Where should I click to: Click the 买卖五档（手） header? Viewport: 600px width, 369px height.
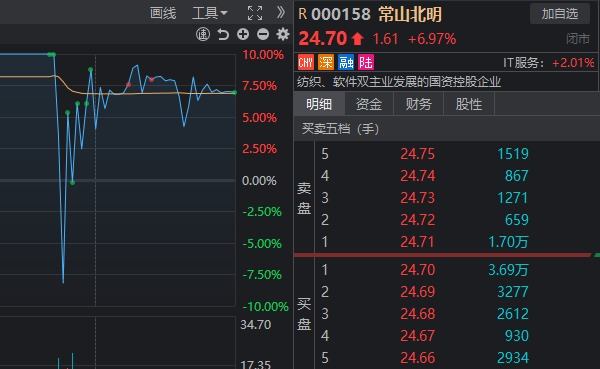pyautogui.click(x=340, y=129)
